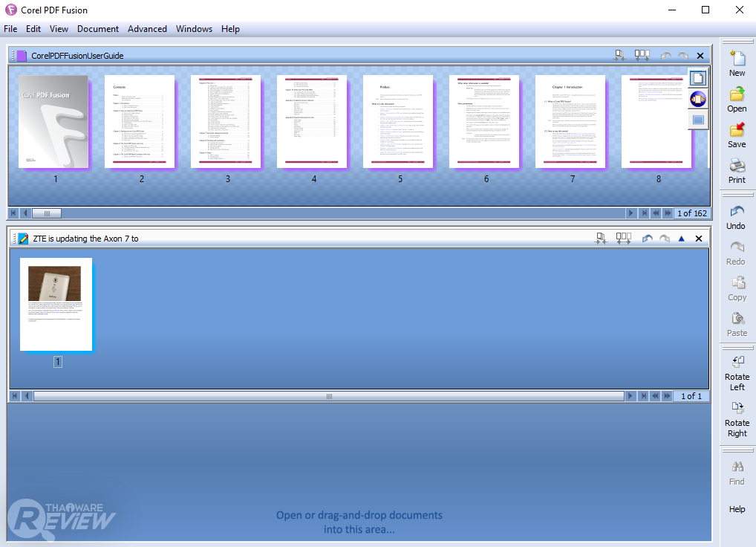
Task: Click the undo arrow in CorelPDFFusionUserGuide header
Action: pyautogui.click(x=666, y=56)
